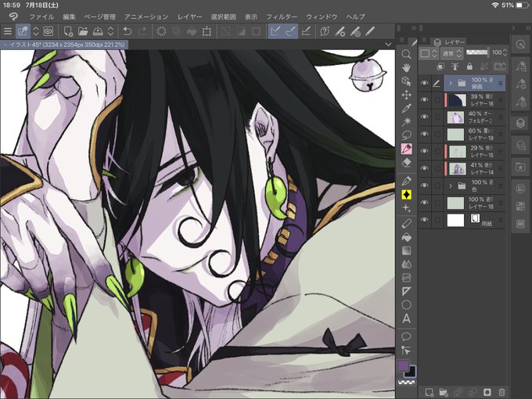Select the yellow Decoration star tool
The height and width of the screenshot is (399, 532).
point(406,194)
